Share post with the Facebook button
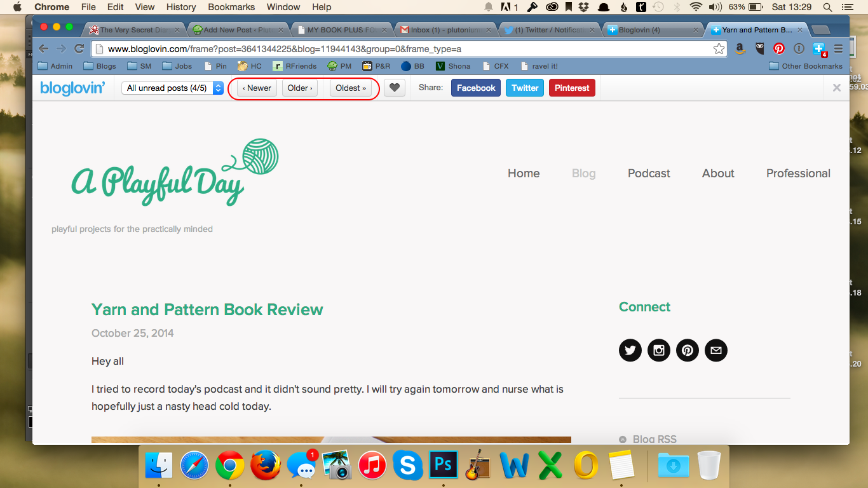 [x=475, y=88]
